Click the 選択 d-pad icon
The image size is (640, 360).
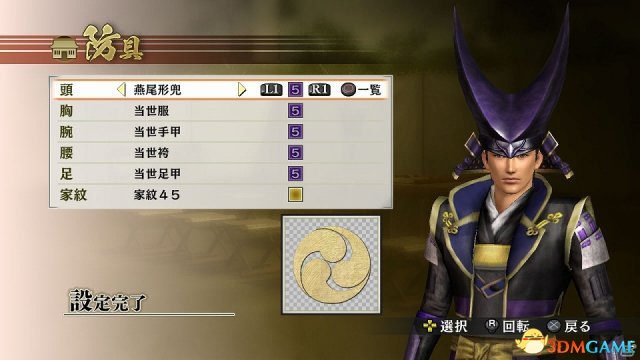coord(430,326)
